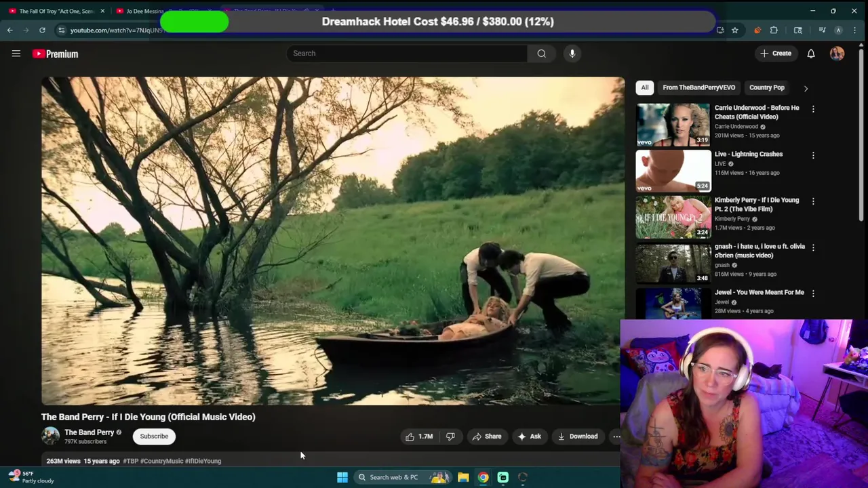The image size is (868, 488).
Task: Open Jewel You Were Meant For Me thumbnail
Action: (673, 303)
